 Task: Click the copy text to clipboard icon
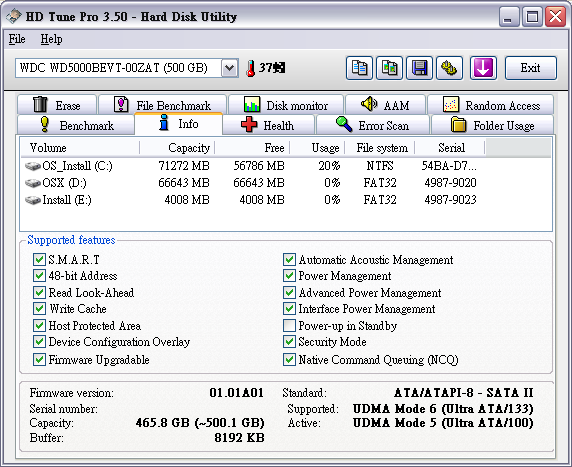[359, 68]
